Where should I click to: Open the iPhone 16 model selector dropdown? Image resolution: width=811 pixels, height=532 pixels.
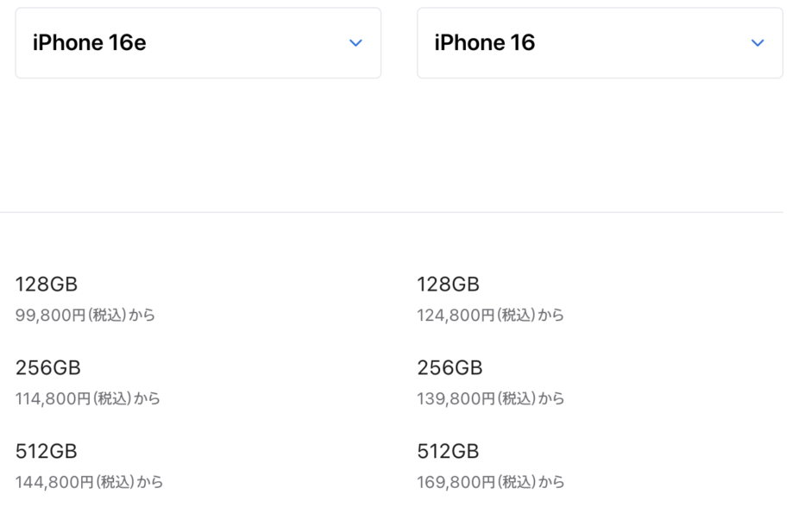(599, 42)
